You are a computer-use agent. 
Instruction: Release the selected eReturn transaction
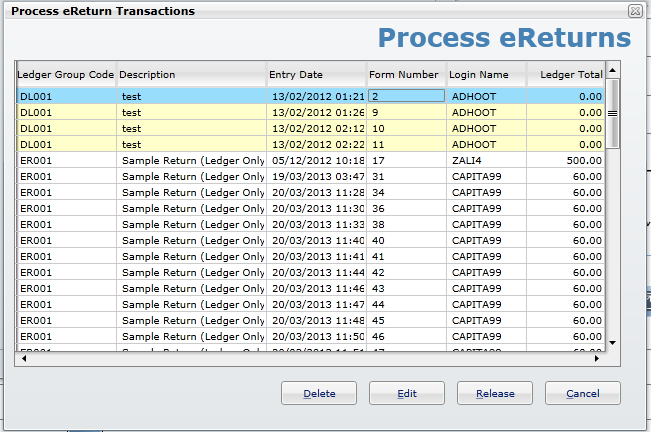point(495,393)
